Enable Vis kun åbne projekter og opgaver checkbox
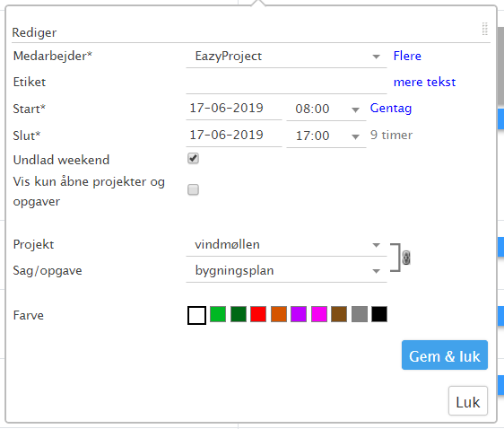Screen dimensions: 504x429 click(x=193, y=189)
